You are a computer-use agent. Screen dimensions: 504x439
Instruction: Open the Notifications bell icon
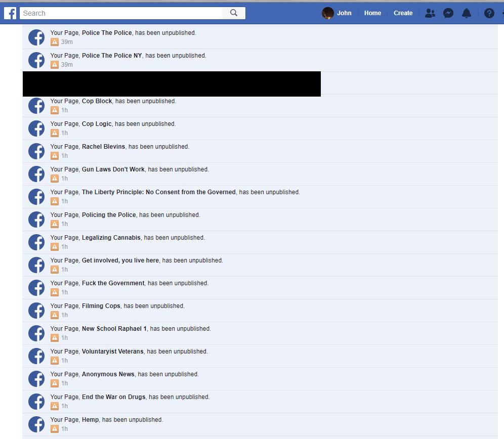point(467,13)
